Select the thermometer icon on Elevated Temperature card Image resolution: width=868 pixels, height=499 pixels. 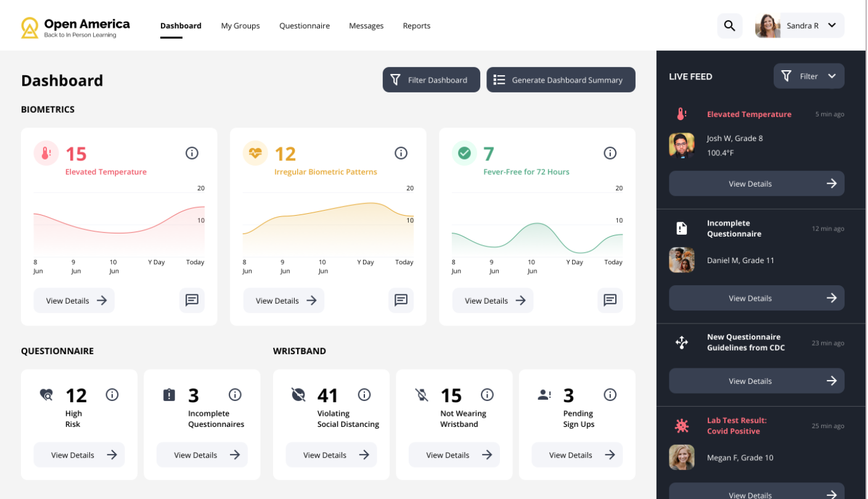[46, 153]
